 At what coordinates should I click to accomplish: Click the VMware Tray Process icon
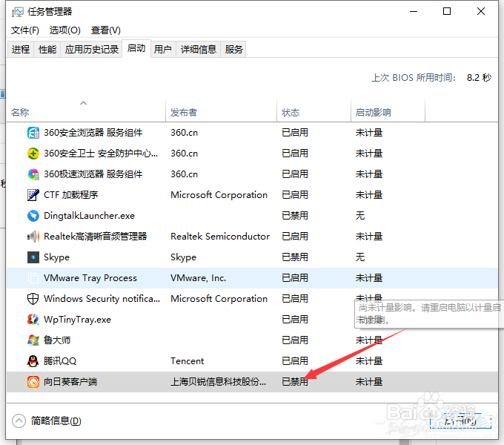tap(33, 278)
